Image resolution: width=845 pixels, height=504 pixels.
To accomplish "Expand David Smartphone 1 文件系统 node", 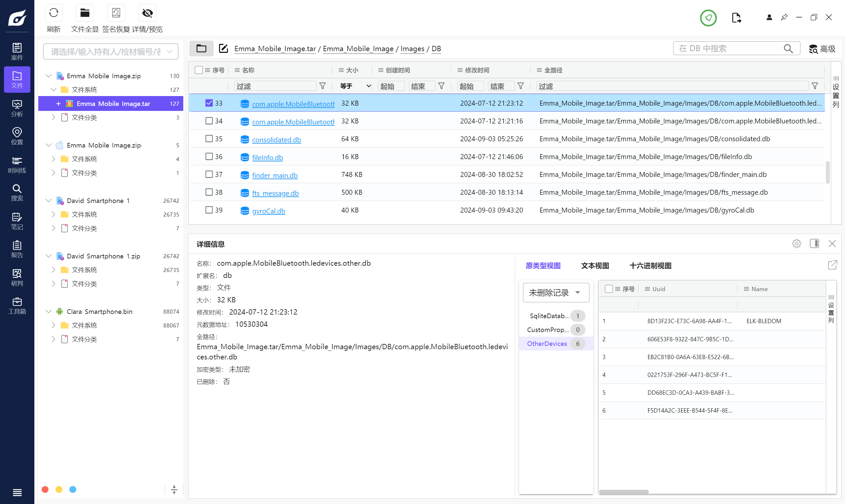I will 53,214.
